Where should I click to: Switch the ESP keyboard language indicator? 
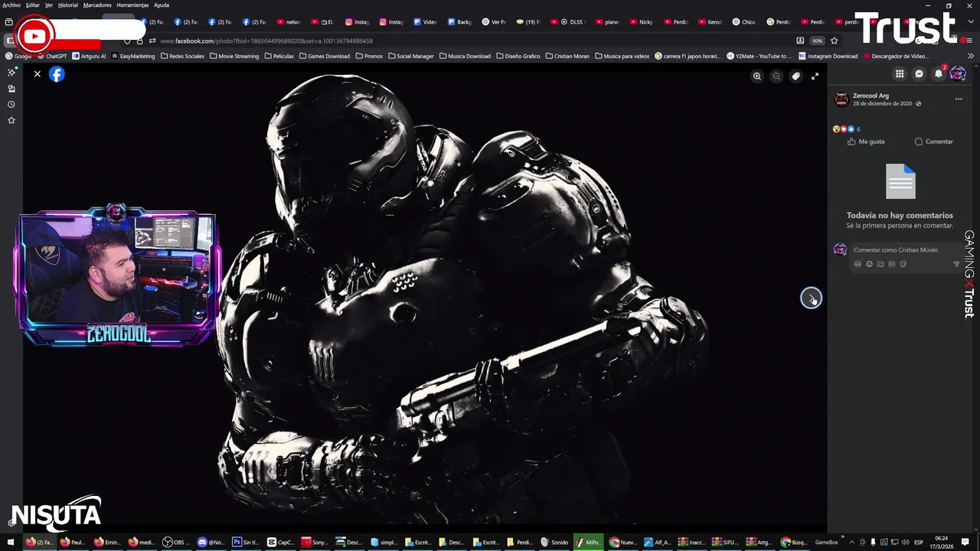(x=919, y=542)
